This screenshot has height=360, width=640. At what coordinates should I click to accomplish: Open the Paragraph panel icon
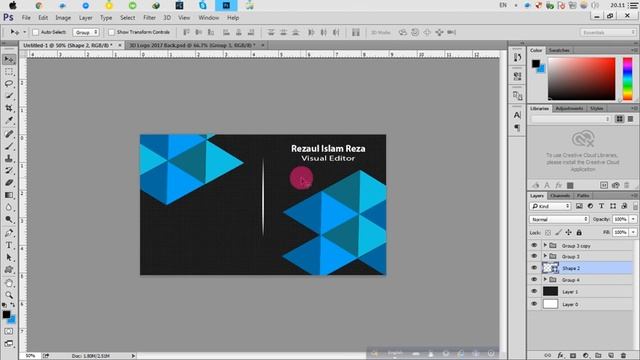pos(517,128)
